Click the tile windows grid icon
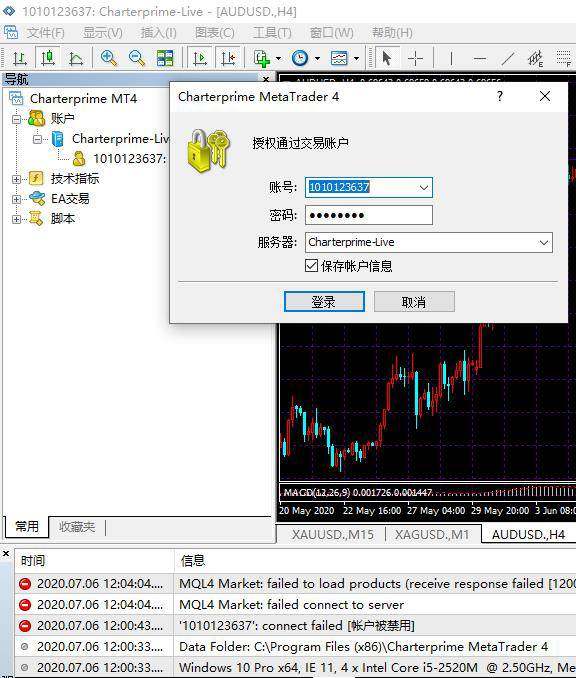Image resolution: width=576 pixels, height=678 pixels. [x=165, y=58]
